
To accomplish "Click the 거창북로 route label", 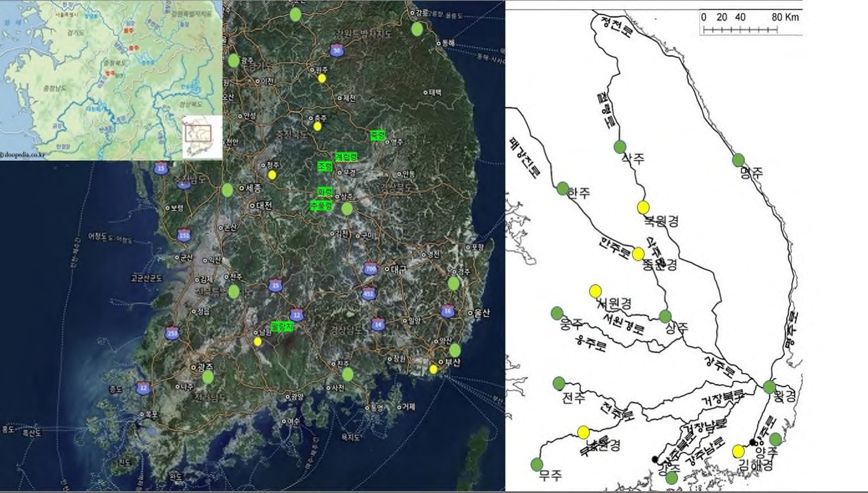I will coord(723,396).
